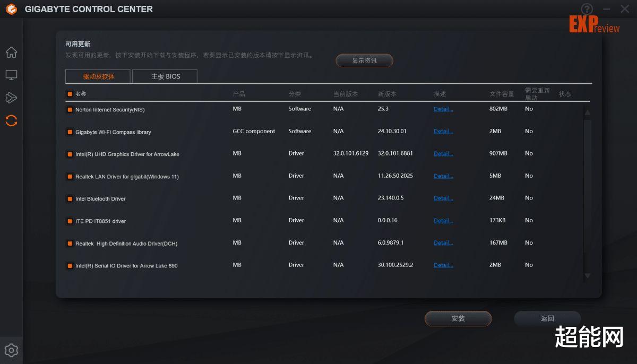Viewport: 637px width, 364px height.
Task: Open Detail link for ITE PD IT8851 driver
Action: coord(443,220)
